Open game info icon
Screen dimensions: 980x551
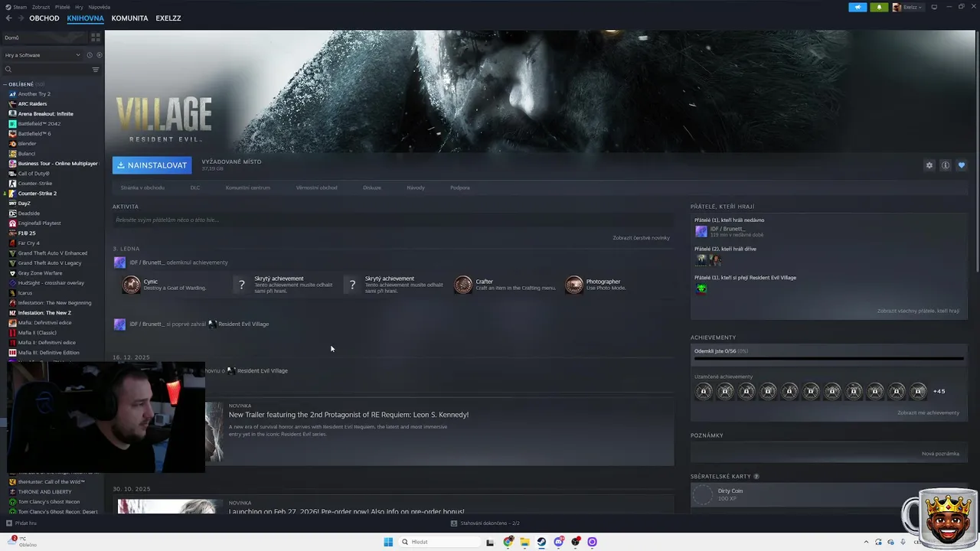pos(946,165)
